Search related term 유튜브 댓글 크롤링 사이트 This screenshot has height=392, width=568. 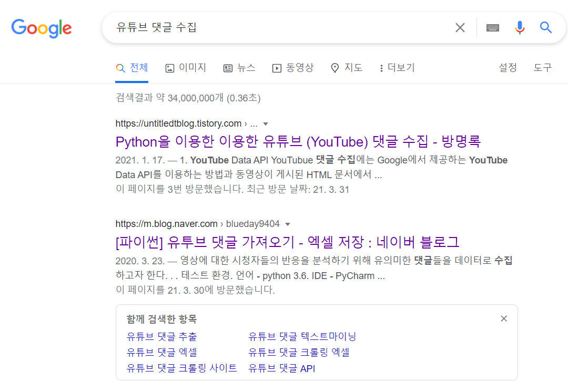point(181,368)
